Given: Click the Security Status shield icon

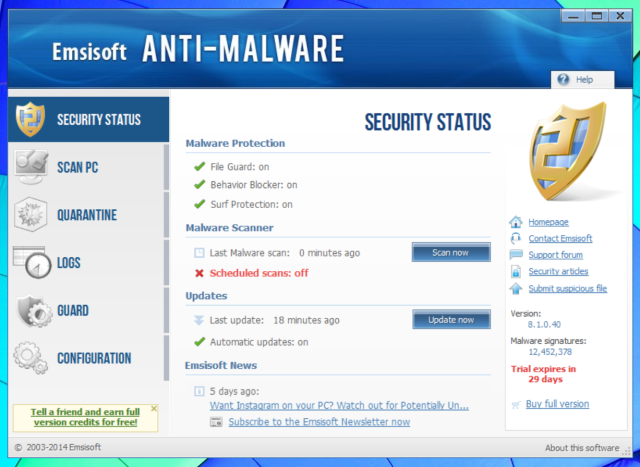Looking at the screenshot, I should click(31, 120).
